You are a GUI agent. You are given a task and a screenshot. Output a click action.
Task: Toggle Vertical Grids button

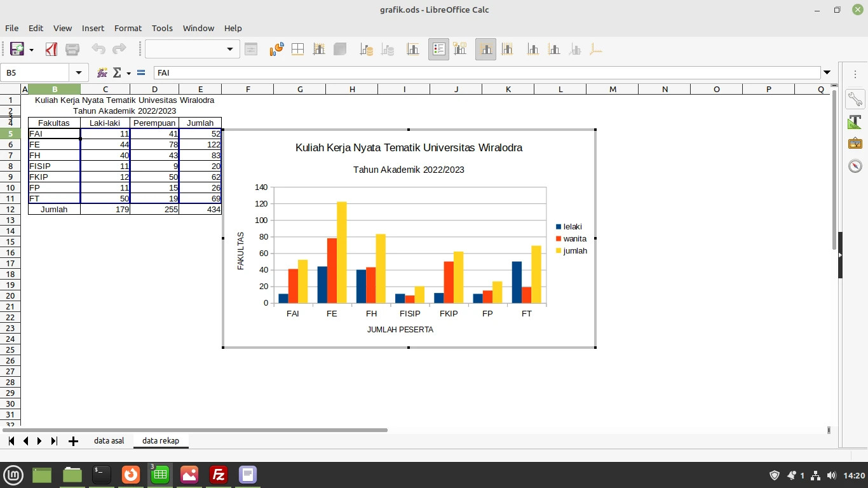[506, 49]
